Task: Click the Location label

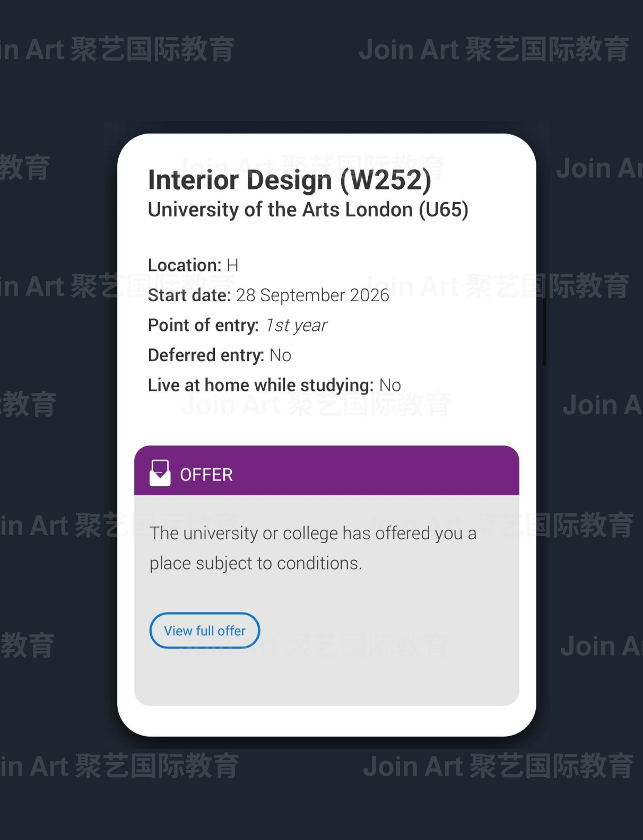Action: tap(185, 265)
